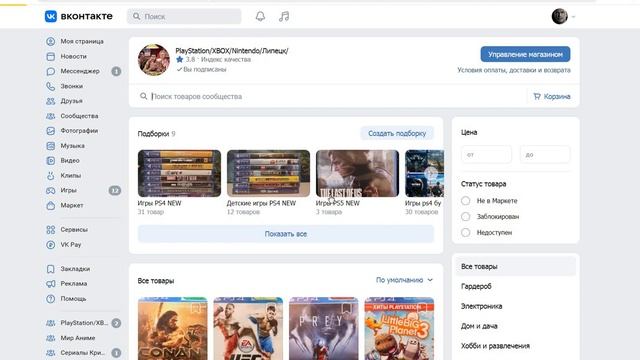Open Закладки icon in sidebar
Viewport: 640px width, 360px height.
51,269
